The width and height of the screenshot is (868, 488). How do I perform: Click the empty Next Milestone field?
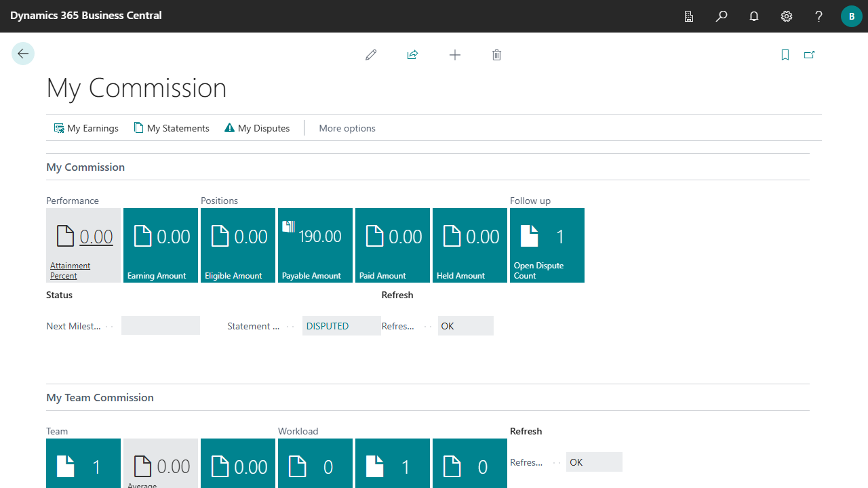click(161, 325)
